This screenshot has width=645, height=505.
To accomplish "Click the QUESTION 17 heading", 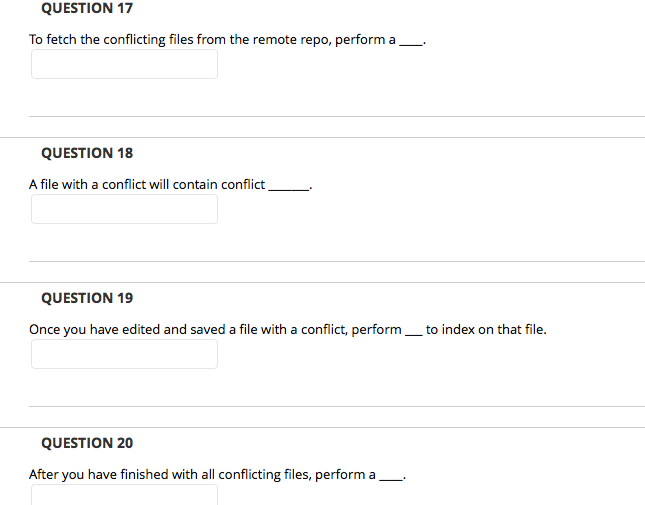I will [x=87, y=8].
